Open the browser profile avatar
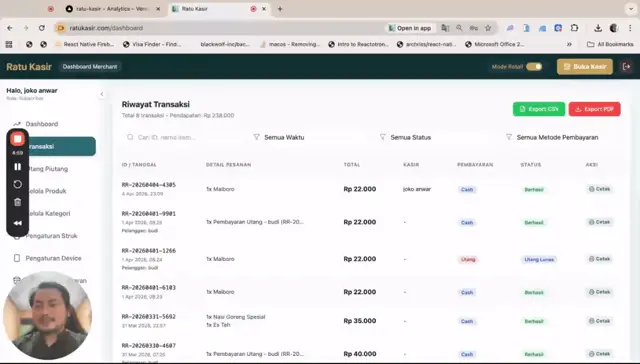 614,28
